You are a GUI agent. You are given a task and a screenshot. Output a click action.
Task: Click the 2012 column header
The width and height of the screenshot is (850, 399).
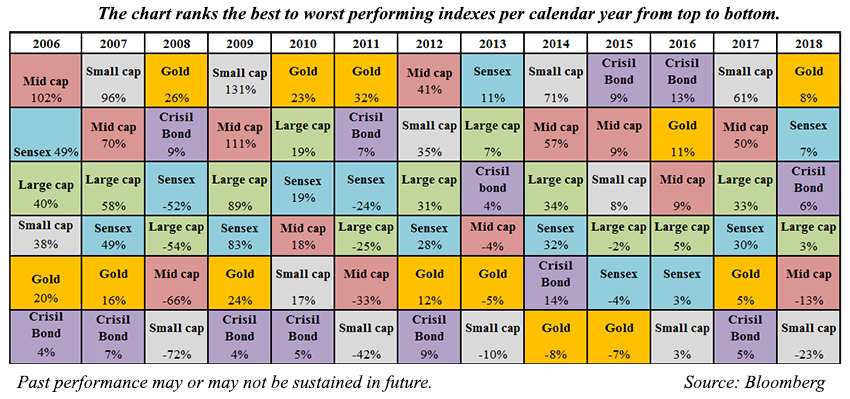click(x=429, y=42)
